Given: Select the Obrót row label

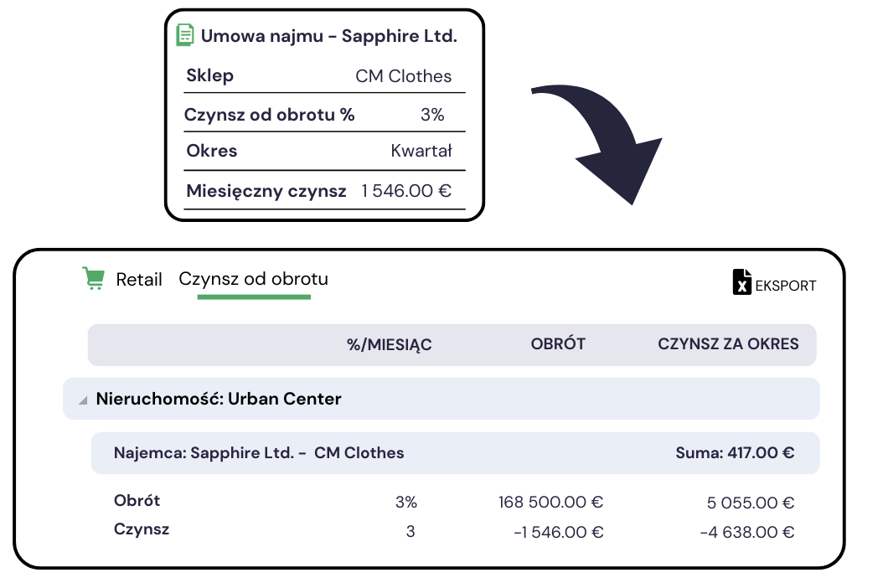Looking at the screenshot, I should click(137, 500).
